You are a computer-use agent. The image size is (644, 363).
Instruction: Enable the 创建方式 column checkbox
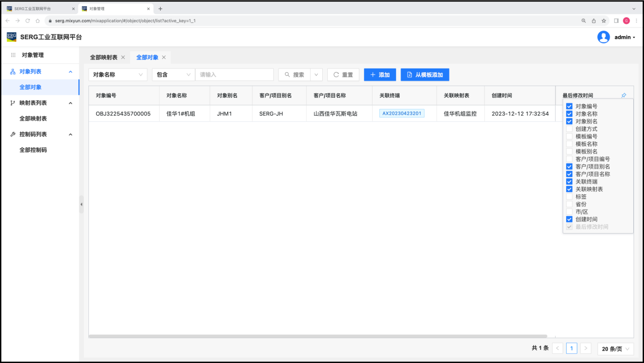point(569,129)
